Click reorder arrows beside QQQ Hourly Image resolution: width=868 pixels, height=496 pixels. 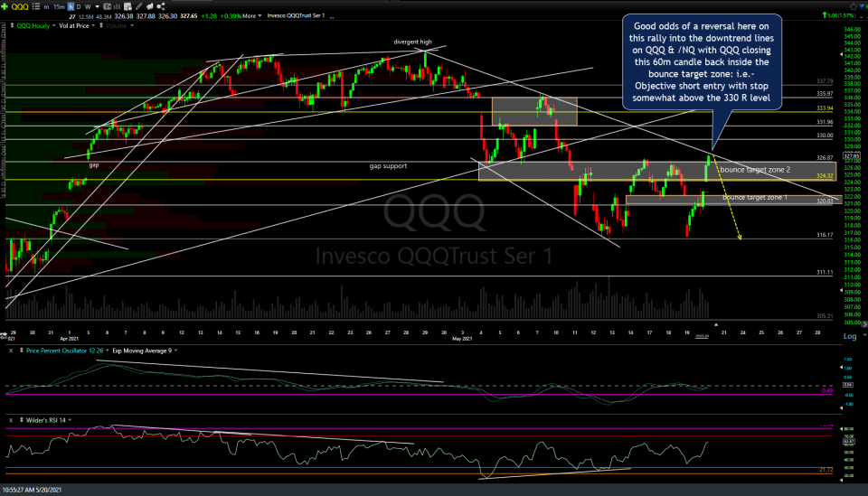pos(12,25)
